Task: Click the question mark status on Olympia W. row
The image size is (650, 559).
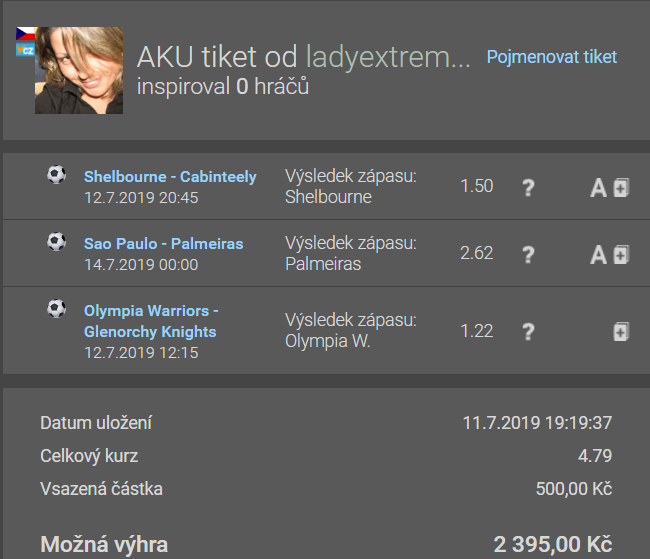Action: 528,332
